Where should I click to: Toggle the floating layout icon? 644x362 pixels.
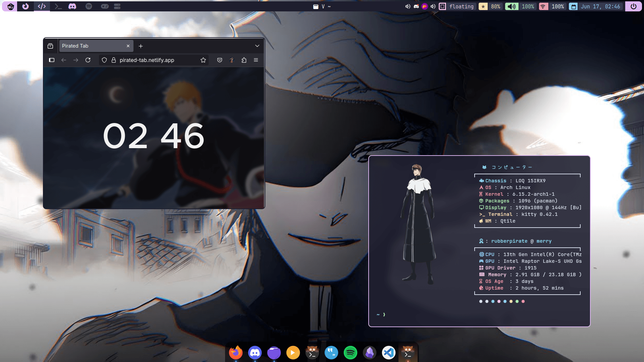point(442,6)
